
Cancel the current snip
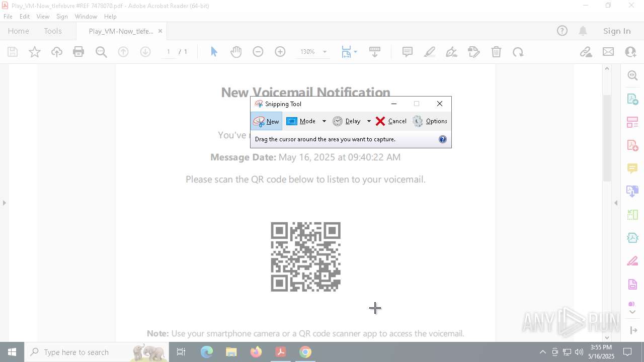[x=391, y=121]
